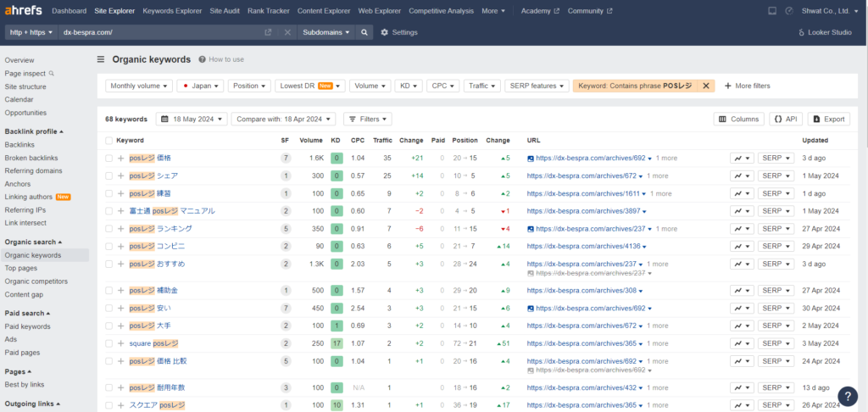Image resolution: width=868 pixels, height=412 pixels.
Task: Click the URL input field dx-bespra.com
Action: point(161,32)
